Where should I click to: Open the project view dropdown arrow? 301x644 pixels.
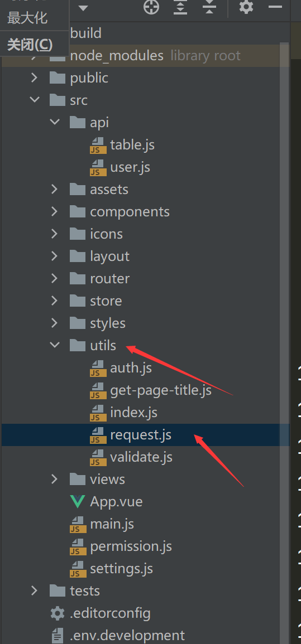[83, 8]
